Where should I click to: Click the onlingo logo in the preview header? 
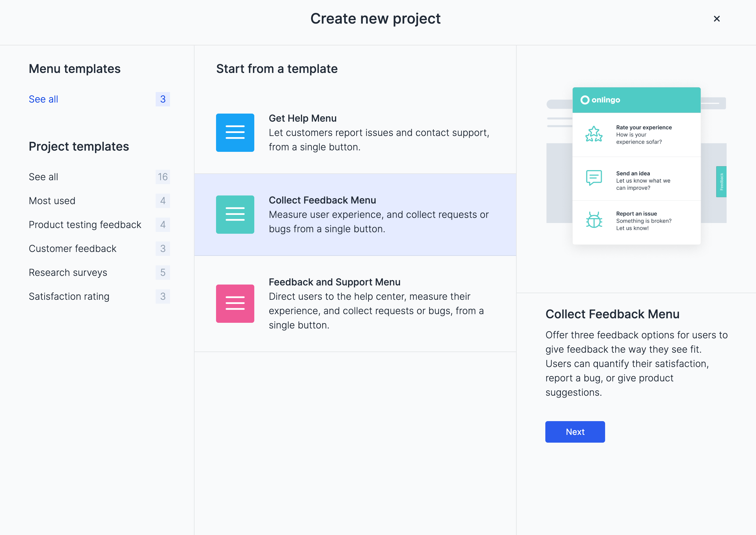pyautogui.click(x=600, y=100)
